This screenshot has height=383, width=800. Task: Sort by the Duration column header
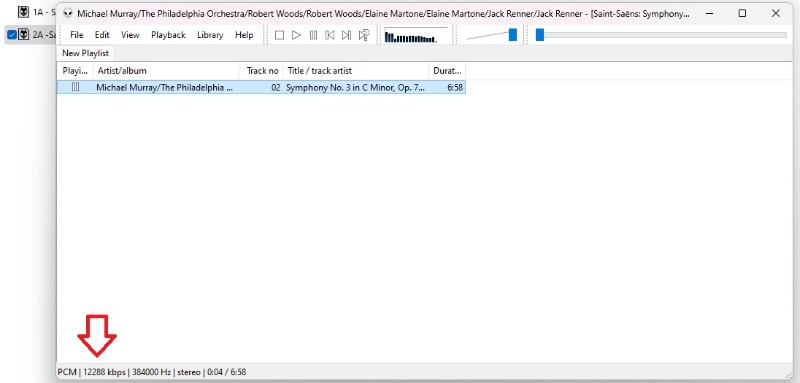pyautogui.click(x=447, y=71)
